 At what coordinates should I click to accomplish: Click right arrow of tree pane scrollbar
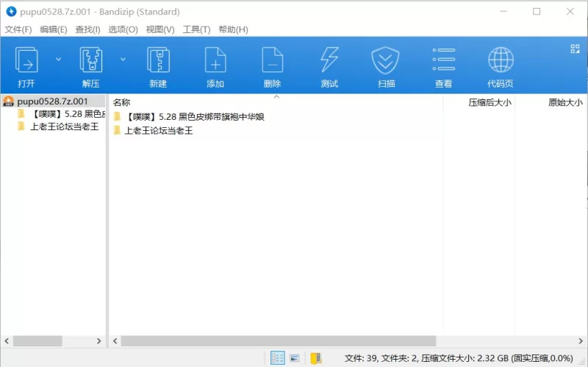[99, 341]
